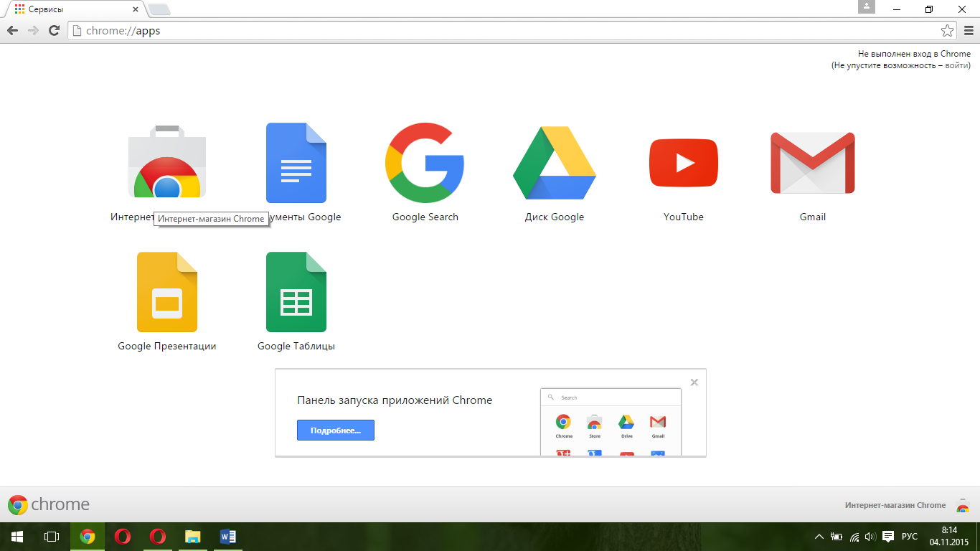Open File Explorer from the taskbar
This screenshot has width=980, height=551.
point(193,536)
